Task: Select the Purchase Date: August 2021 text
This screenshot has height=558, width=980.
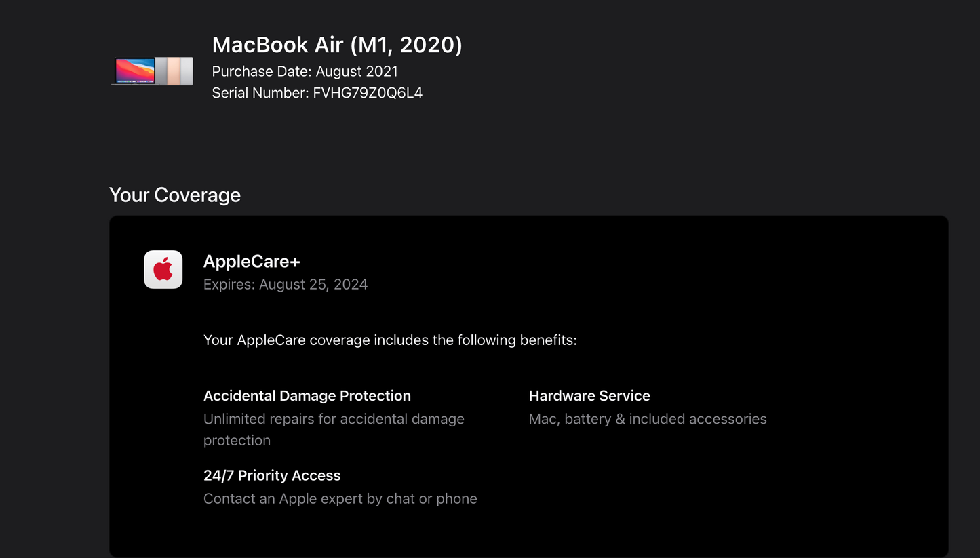Action: [305, 71]
